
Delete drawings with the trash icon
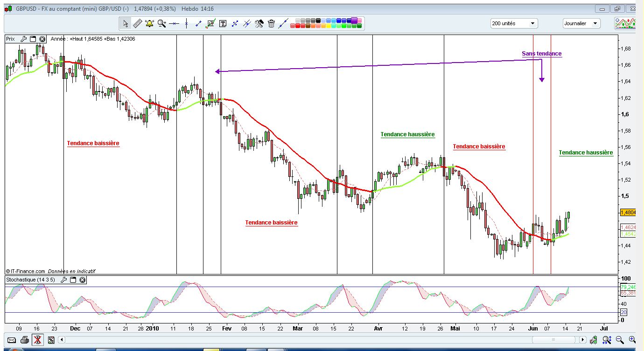pyautogui.click(x=272, y=23)
